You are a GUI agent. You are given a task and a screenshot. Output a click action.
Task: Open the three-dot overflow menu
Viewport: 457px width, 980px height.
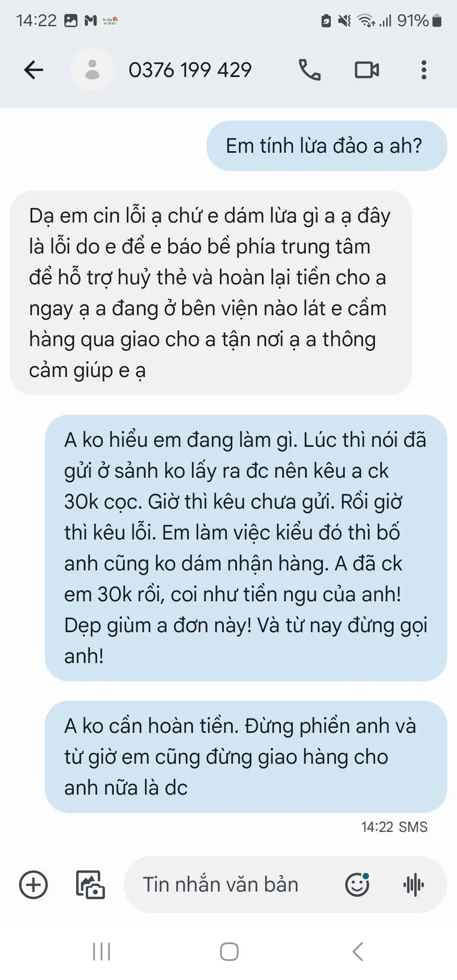click(x=424, y=70)
